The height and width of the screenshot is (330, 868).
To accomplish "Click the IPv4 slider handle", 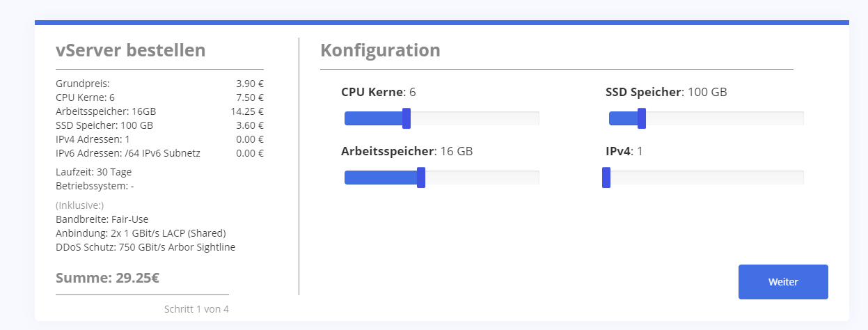I will (606, 178).
